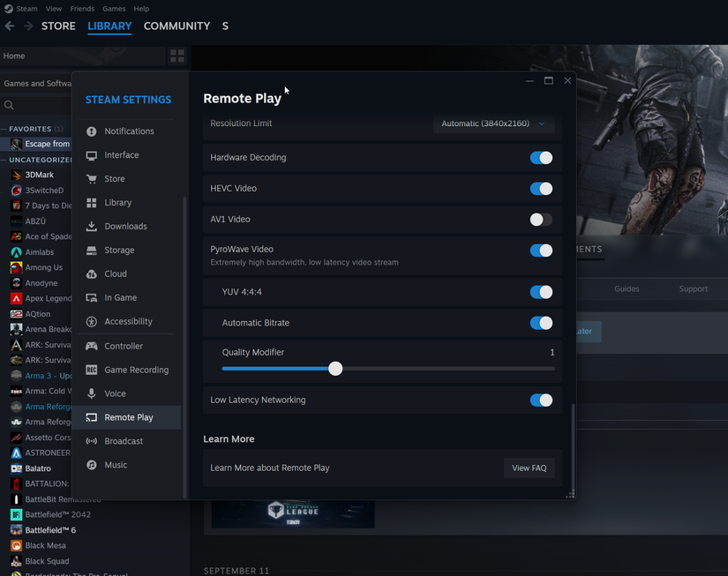Turn off PyroWave Video
Screen dimensions: 728x576
coord(541,251)
